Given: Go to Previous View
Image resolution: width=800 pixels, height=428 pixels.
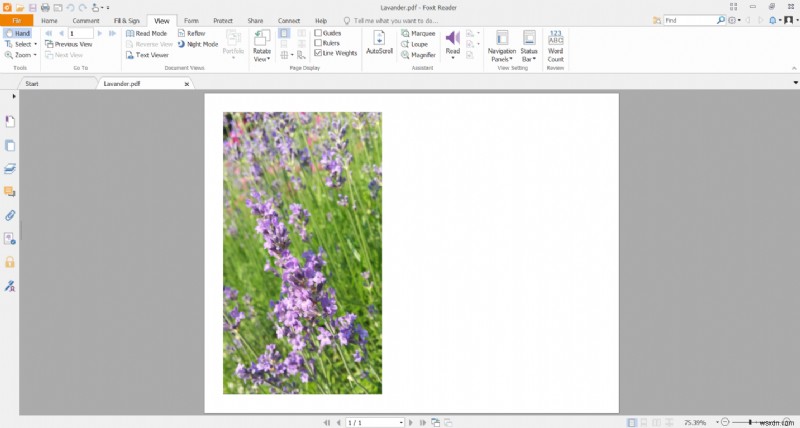Looking at the screenshot, I should [68, 44].
